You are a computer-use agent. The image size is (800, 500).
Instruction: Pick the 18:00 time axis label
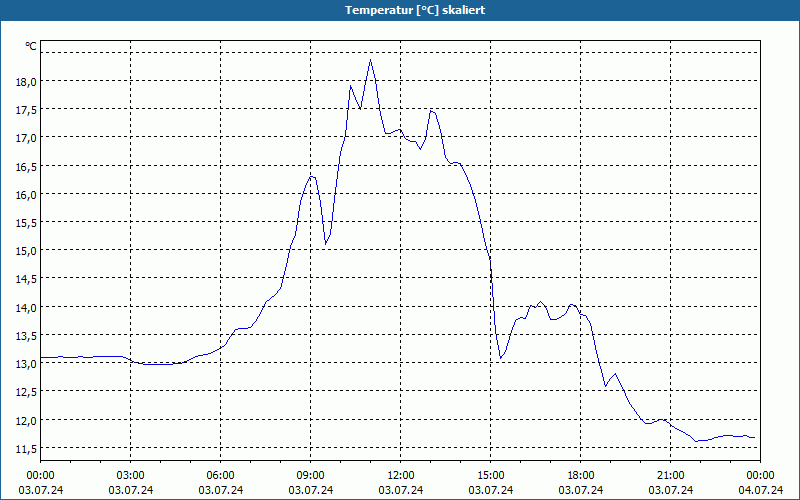coord(581,476)
